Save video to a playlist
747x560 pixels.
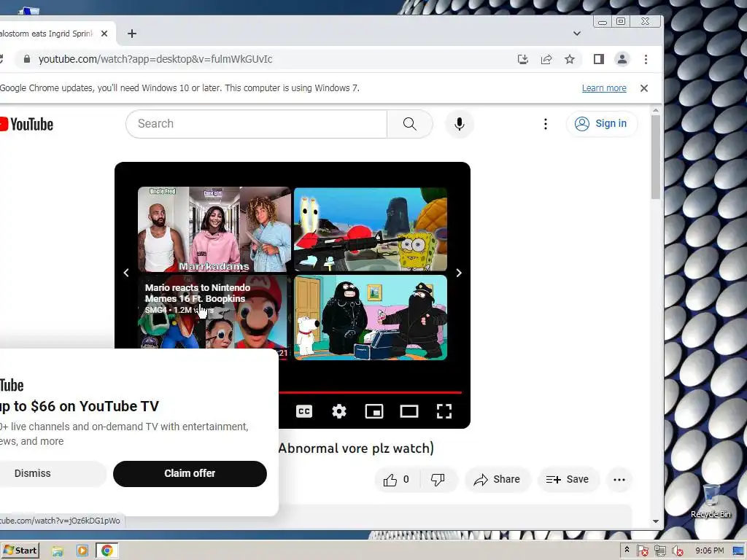click(568, 480)
